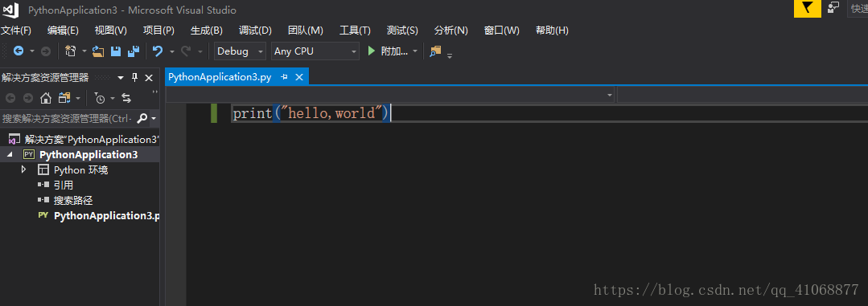This screenshot has width=868, height=306.
Task: Select the Python 环境 tree item
Action: click(x=80, y=169)
